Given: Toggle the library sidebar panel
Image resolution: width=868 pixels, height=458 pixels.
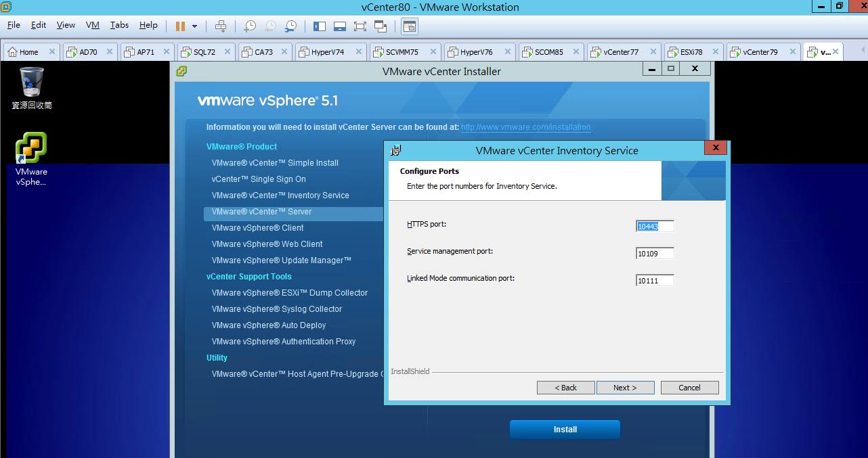Looking at the screenshot, I should tap(320, 26).
